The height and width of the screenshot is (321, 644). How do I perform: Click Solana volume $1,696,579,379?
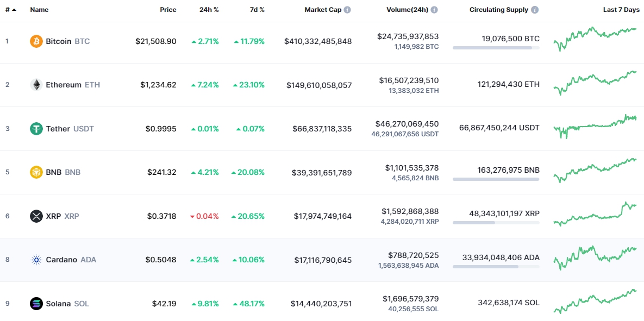411,298
